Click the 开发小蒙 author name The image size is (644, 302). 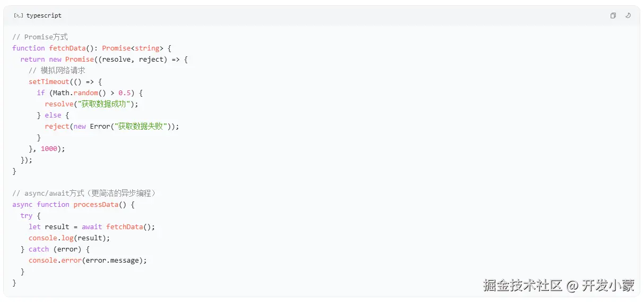pos(608,286)
